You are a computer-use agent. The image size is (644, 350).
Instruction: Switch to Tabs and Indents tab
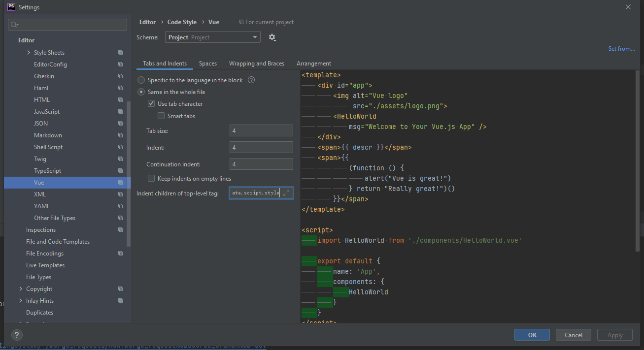[165, 64]
